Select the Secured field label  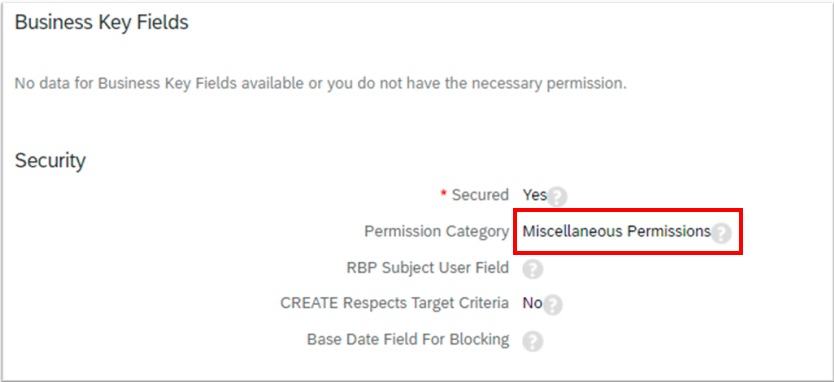[x=480, y=195]
